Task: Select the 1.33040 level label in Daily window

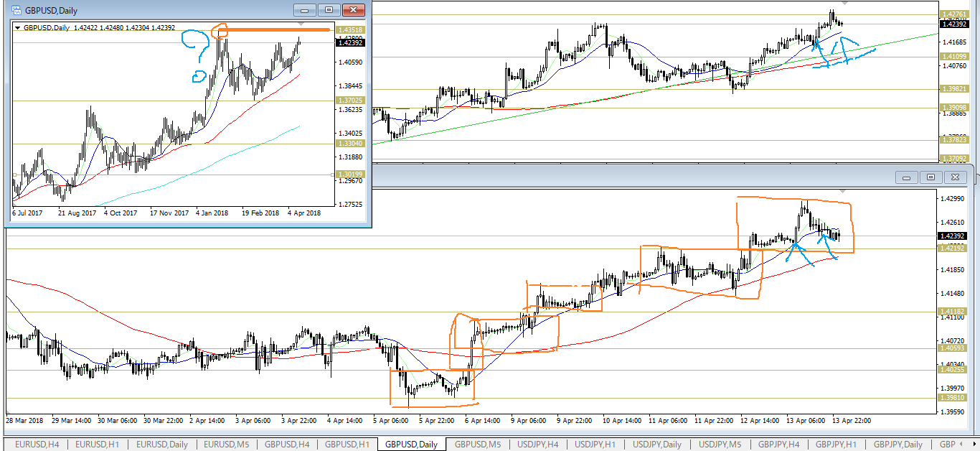Action: click(x=350, y=143)
